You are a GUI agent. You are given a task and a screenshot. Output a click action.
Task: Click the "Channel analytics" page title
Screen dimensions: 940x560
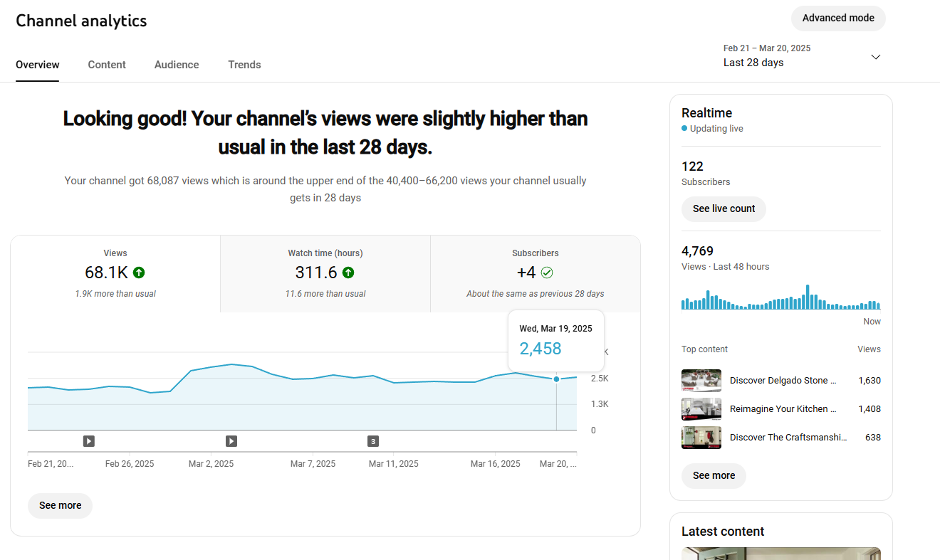[x=81, y=21]
